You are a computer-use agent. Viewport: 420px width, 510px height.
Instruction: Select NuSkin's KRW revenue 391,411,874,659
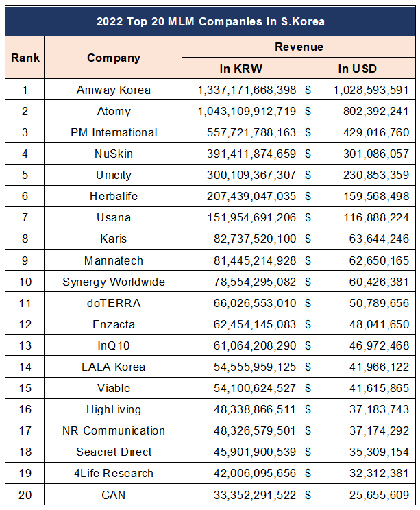247,154
